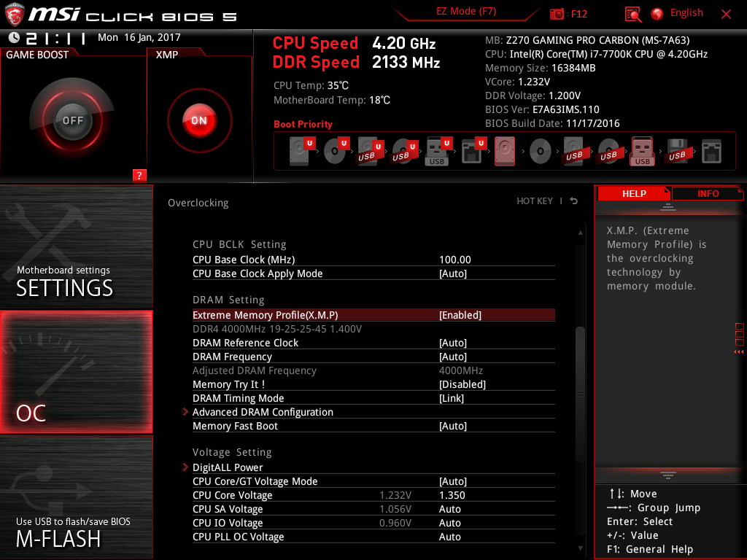
Task: Expand Advanced DRAM Configuration submenu
Action: (x=263, y=412)
